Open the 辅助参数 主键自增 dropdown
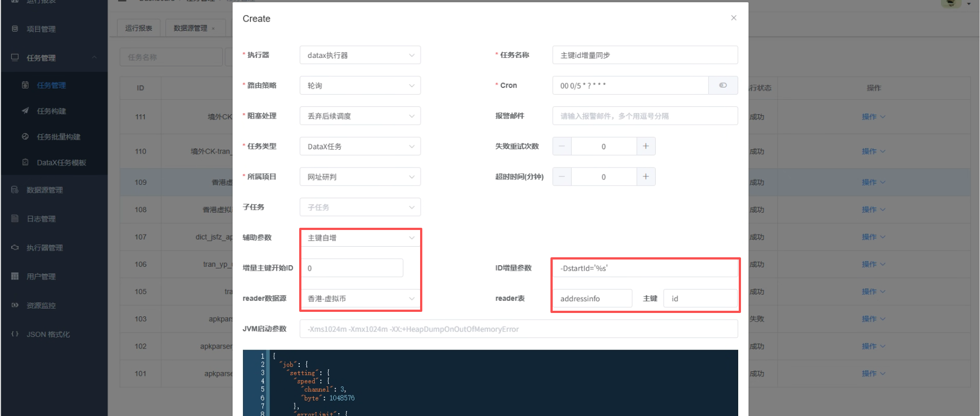Viewport: 980px width, 416px height. pyautogui.click(x=360, y=238)
